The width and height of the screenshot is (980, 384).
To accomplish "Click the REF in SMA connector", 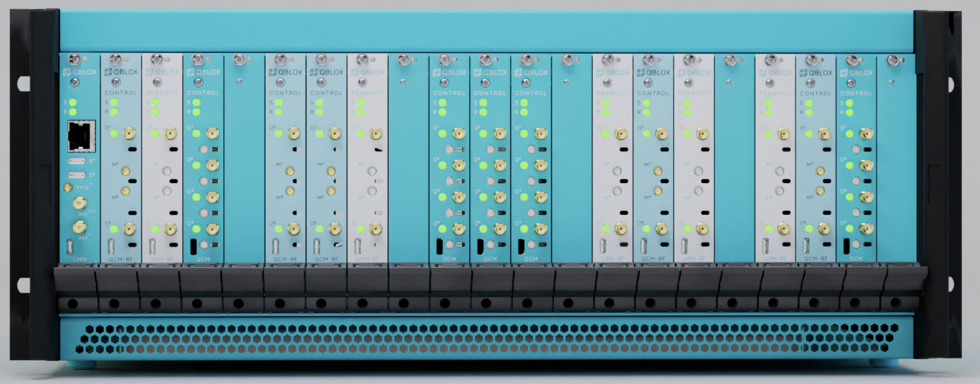I will coord(79,227).
